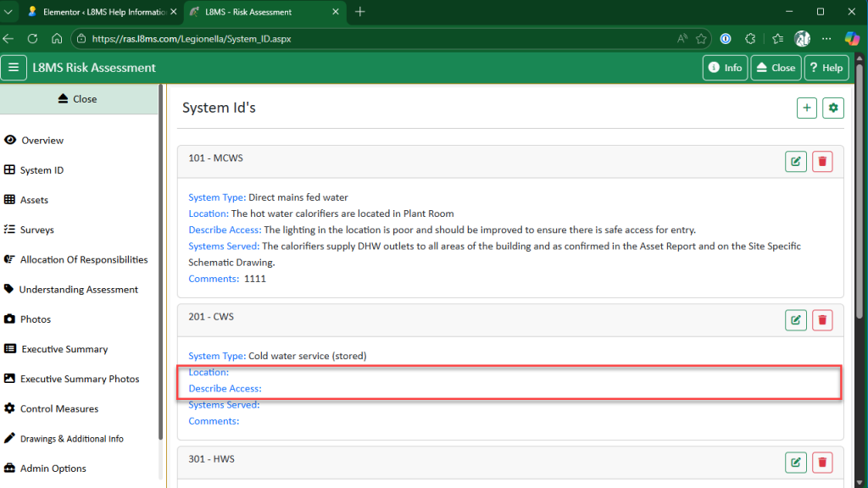The width and height of the screenshot is (868, 488).
Task: Edit the 201 - CWS system entry
Action: pos(796,319)
